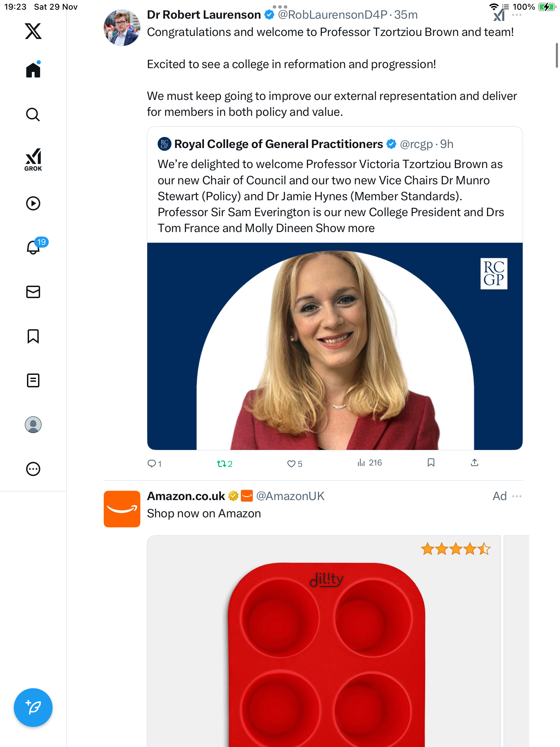The height and width of the screenshot is (747, 560).
Task: Open the Search and Explore icon
Action: tap(33, 114)
